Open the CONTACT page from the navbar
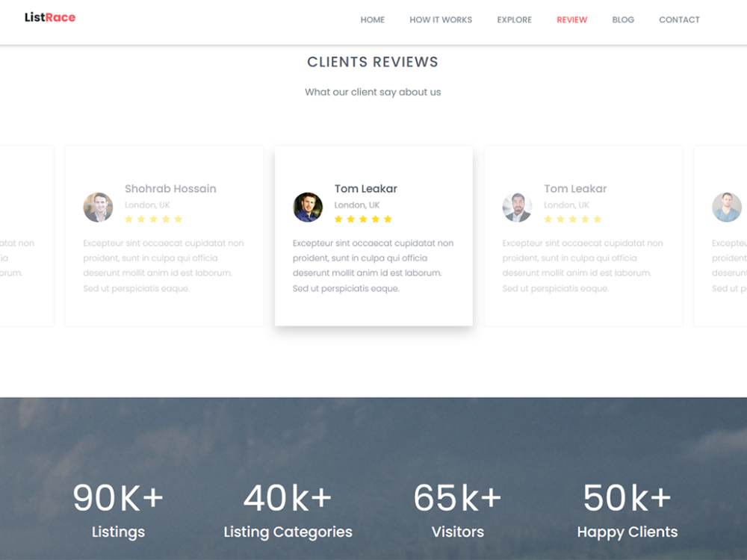 click(679, 20)
